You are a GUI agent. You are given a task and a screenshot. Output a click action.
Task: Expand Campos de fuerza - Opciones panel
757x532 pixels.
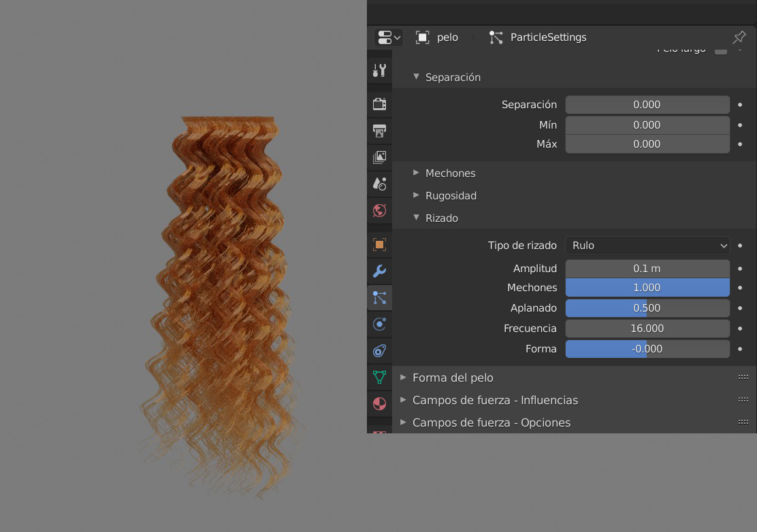pyautogui.click(x=403, y=422)
